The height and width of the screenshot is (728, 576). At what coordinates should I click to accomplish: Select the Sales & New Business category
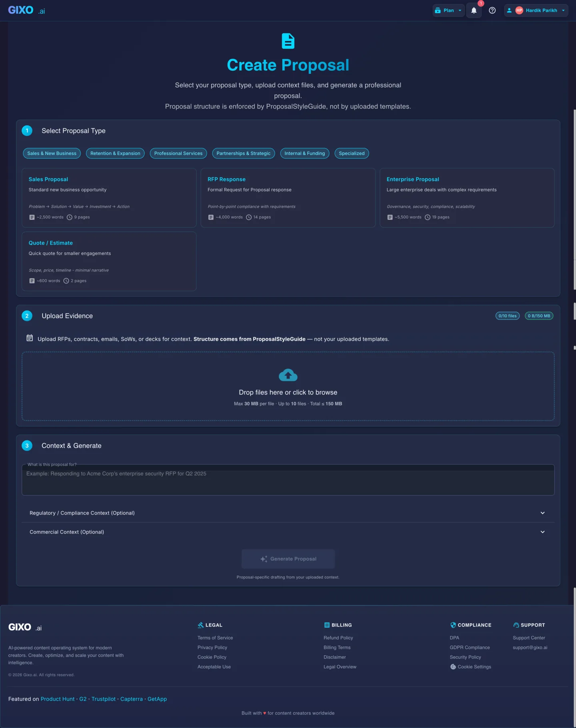(52, 154)
